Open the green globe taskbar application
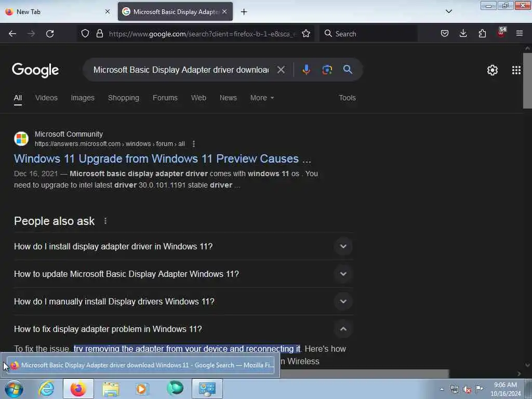This screenshot has height=399, width=532. (x=175, y=389)
